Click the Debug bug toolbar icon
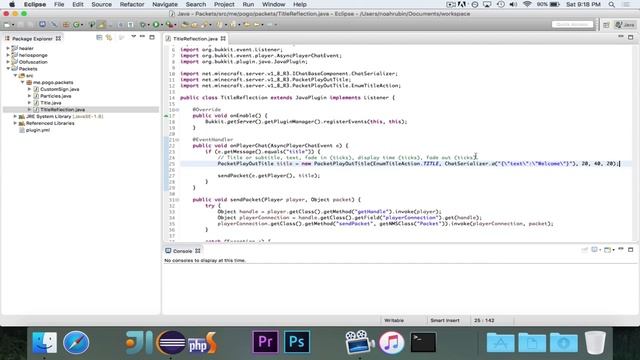Screen dimensions: 640x360 pos(142,24)
